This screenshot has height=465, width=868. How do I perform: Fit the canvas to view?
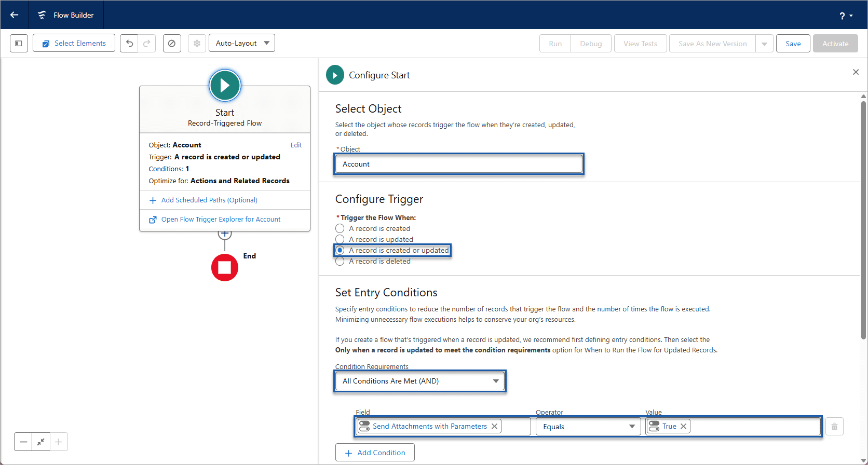[41, 442]
